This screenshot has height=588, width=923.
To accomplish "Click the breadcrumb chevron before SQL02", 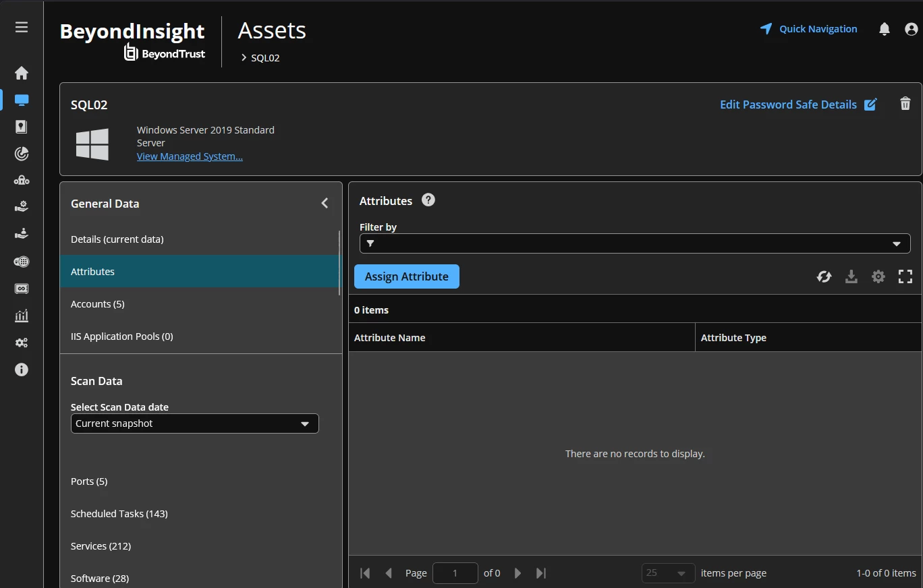I will click(x=244, y=58).
